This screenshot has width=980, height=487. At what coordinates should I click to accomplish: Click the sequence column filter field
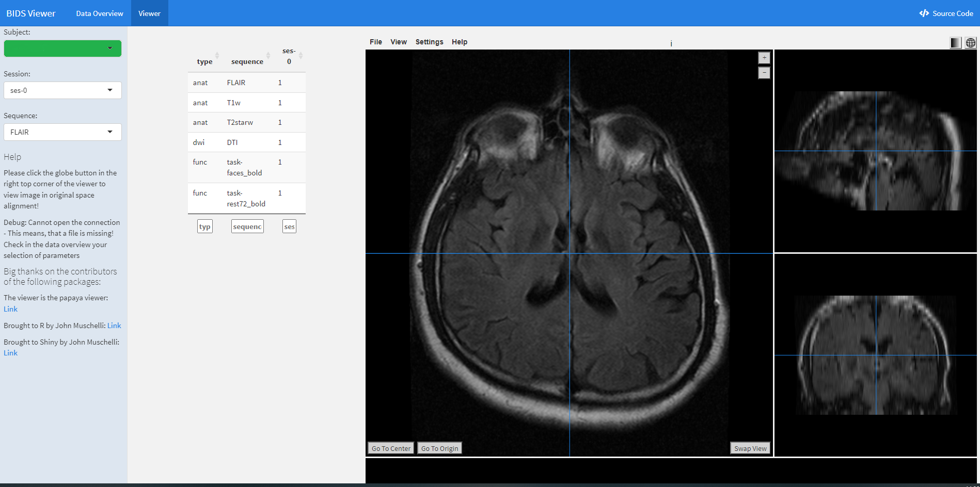coord(247,226)
